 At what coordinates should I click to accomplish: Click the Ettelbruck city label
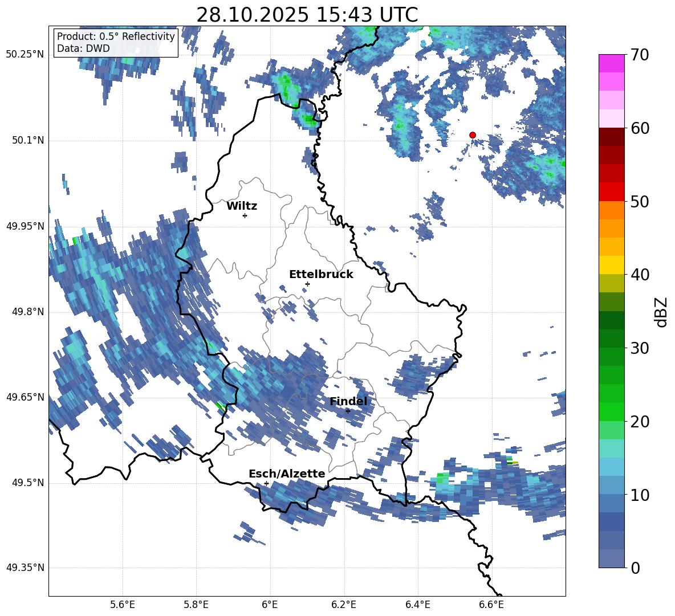click(x=321, y=275)
